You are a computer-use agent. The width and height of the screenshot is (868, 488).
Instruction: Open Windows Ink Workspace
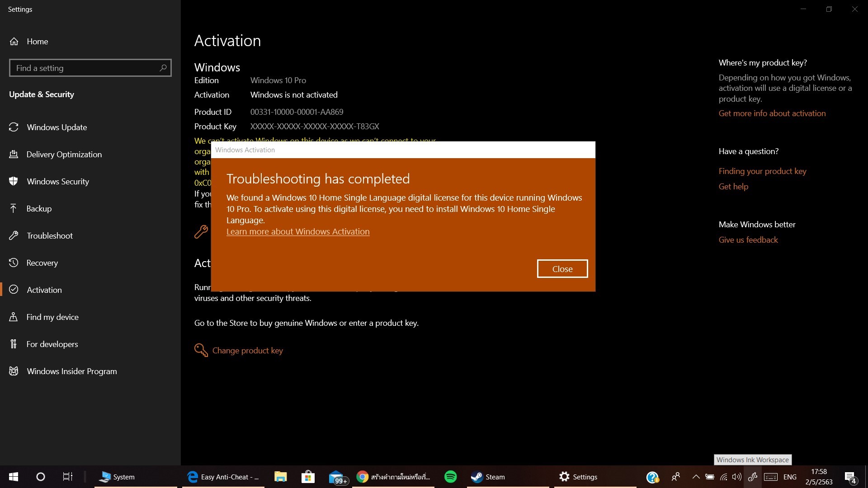[x=753, y=477]
